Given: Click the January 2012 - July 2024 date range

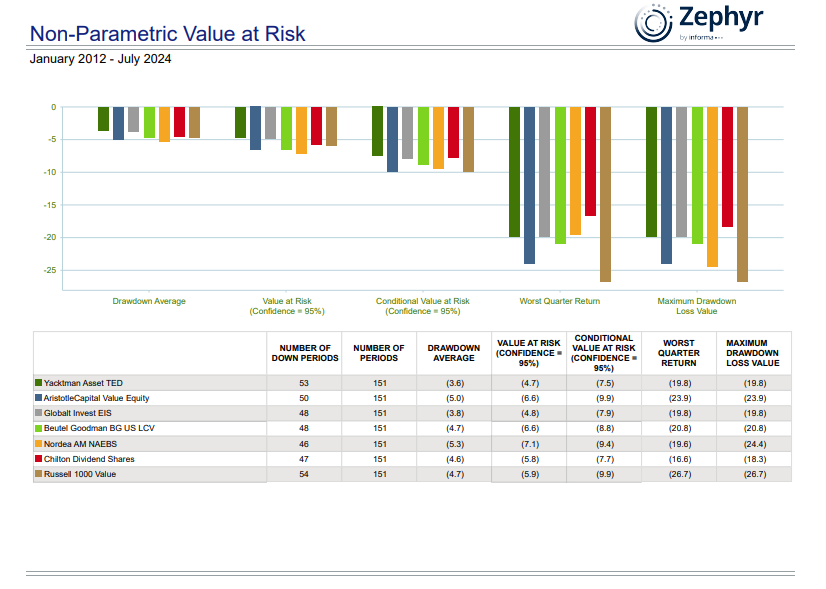Looking at the screenshot, I should [100, 59].
